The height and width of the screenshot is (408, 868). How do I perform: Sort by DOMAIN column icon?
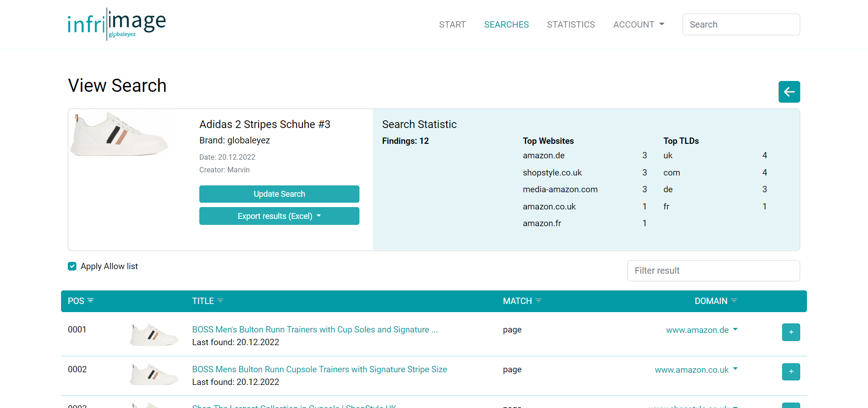click(734, 300)
